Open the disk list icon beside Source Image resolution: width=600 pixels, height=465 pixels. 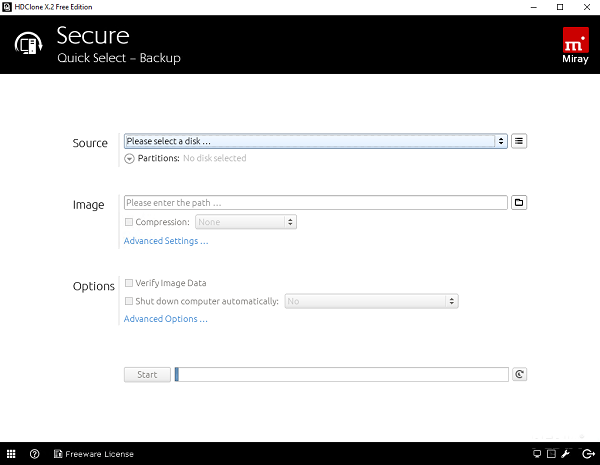pyautogui.click(x=519, y=141)
